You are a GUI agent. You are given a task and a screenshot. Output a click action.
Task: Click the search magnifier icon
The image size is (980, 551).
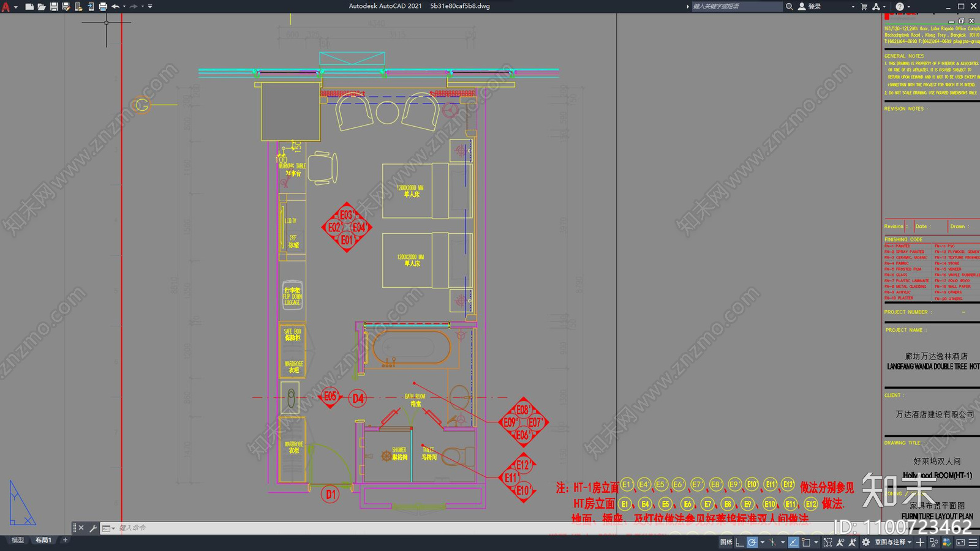coord(790,6)
